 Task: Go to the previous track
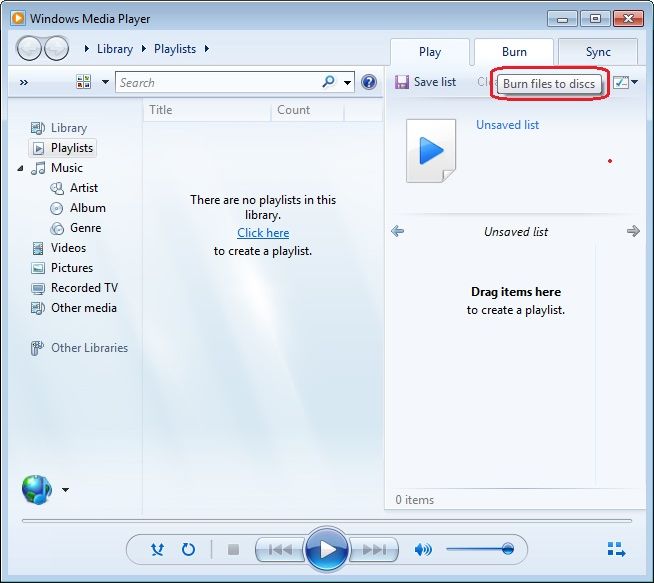tap(280, 549)
